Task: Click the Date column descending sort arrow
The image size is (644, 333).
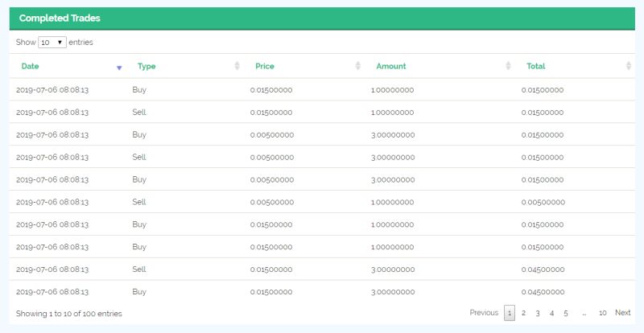Action: [x=119, y=68]
